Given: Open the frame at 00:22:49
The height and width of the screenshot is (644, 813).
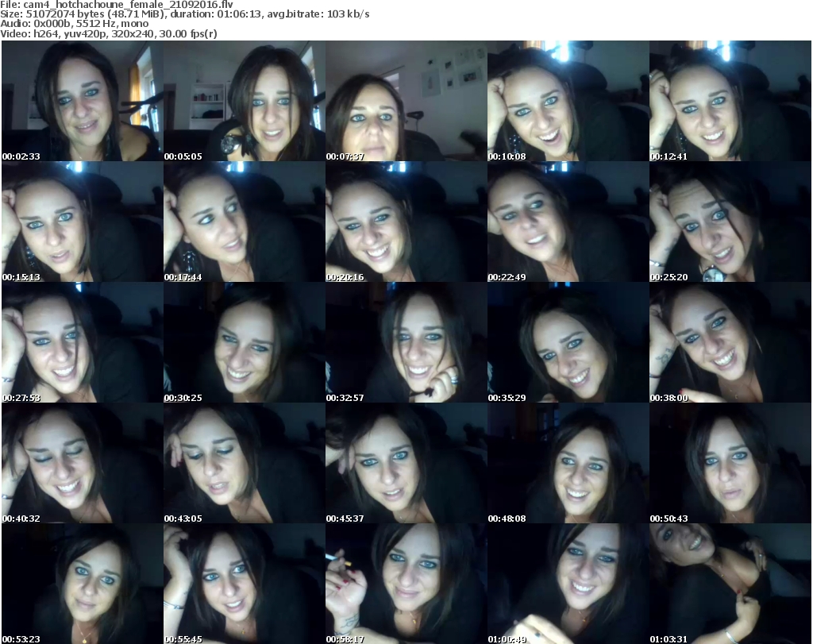Looking at the screenshot, I should tap(568, 222).
